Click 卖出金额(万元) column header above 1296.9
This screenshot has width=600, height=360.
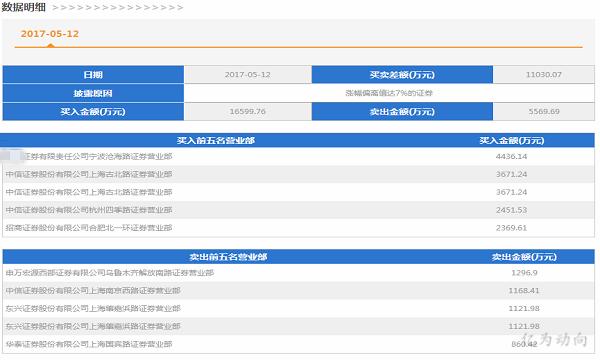(x=524, y=257)
